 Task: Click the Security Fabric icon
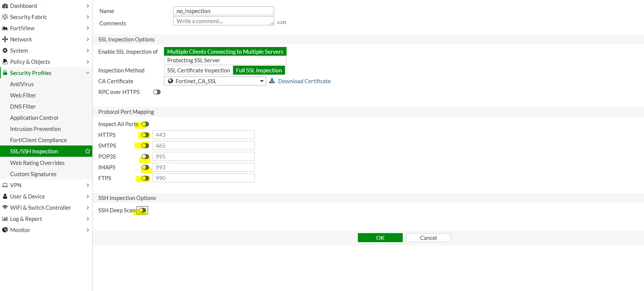[x=5, y=17]
